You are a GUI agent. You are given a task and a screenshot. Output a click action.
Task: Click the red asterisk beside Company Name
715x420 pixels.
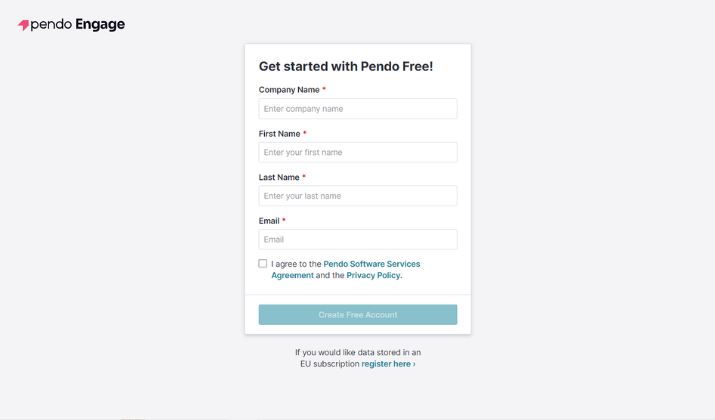pyautogui.click(x=324, y=90)
